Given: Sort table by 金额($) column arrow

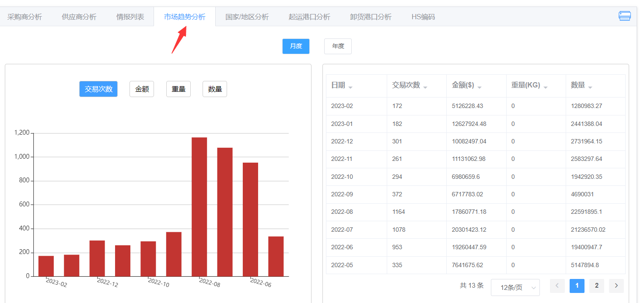Looking at the screenshot, I should tap(479, 87).
